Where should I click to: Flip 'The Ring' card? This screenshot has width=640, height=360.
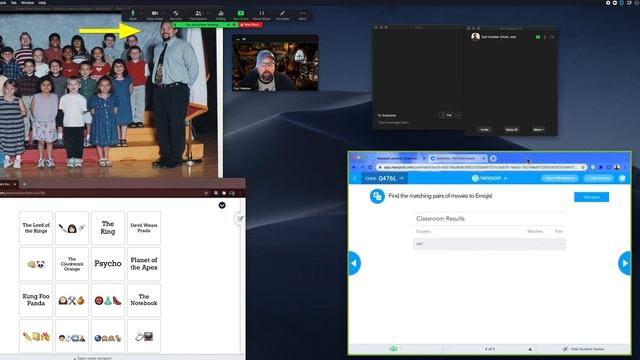pyautogui.click(x=108, y=228)
